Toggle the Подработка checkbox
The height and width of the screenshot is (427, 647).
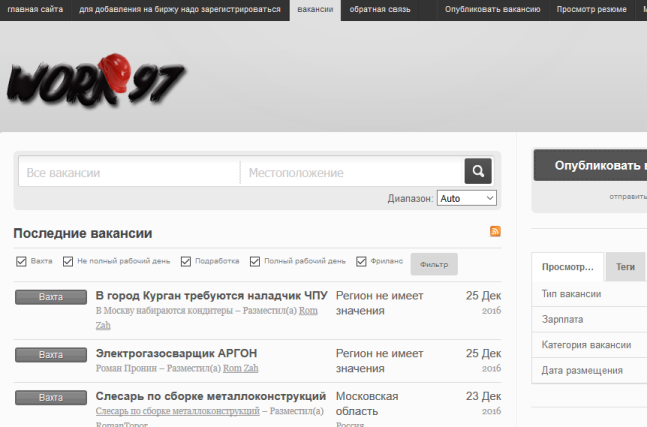[x=185, y=262]
